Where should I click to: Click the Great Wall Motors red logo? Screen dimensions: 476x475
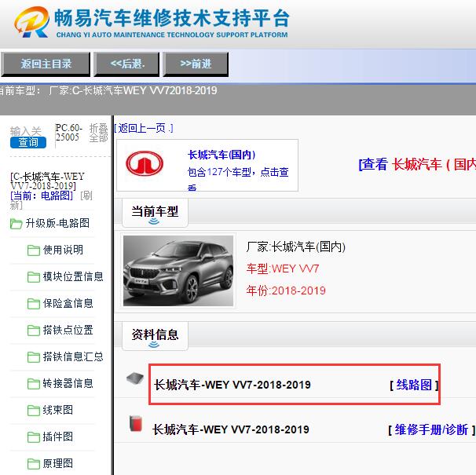coord(145,163)
